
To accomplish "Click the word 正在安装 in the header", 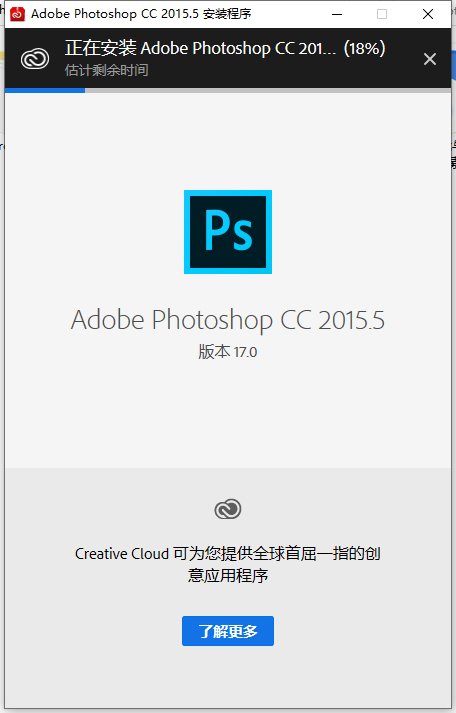I will [x=100, y=48].
